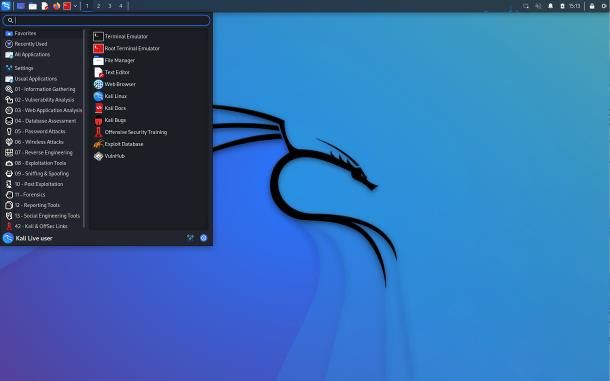Open 11 - Forensics category

pyautogui.click(x=42, y=195)
